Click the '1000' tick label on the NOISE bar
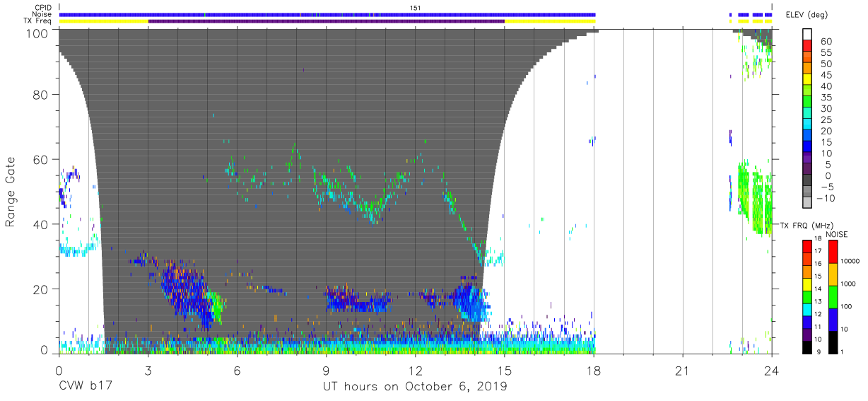868x401 pixels. click(850, 284)
